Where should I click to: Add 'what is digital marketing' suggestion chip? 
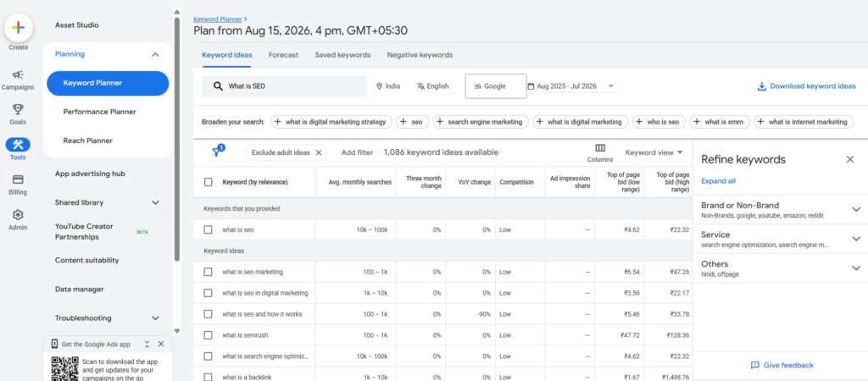click(580, 122)
